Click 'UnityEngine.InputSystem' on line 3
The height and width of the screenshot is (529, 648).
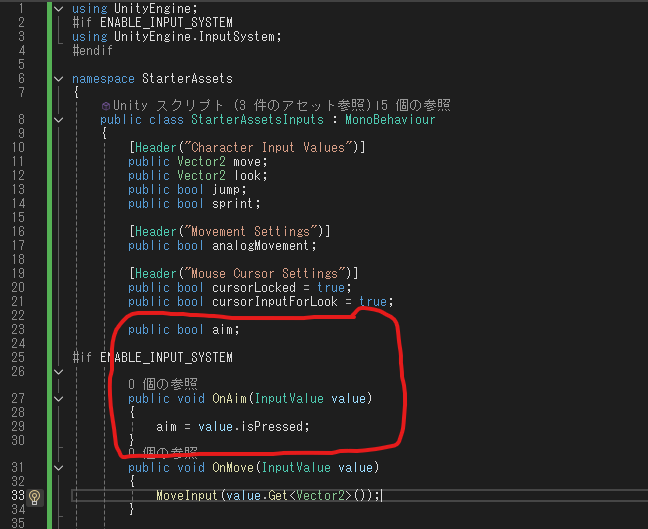[194, 36]
